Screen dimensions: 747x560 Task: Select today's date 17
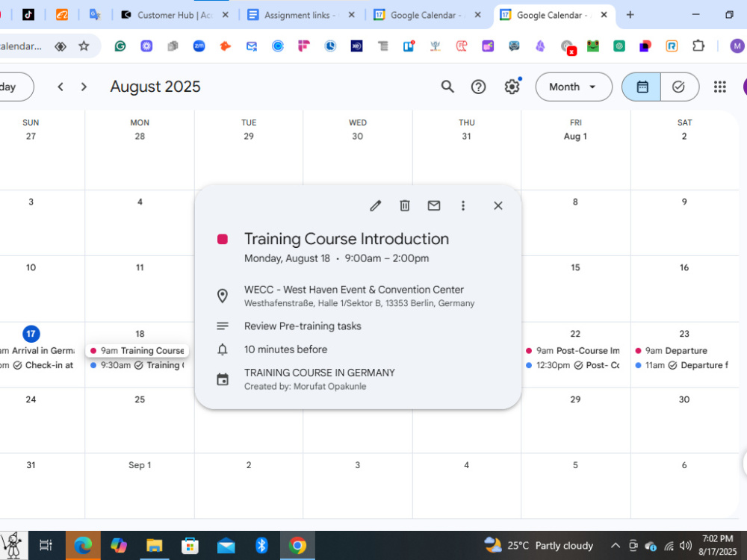coord(31,334)
